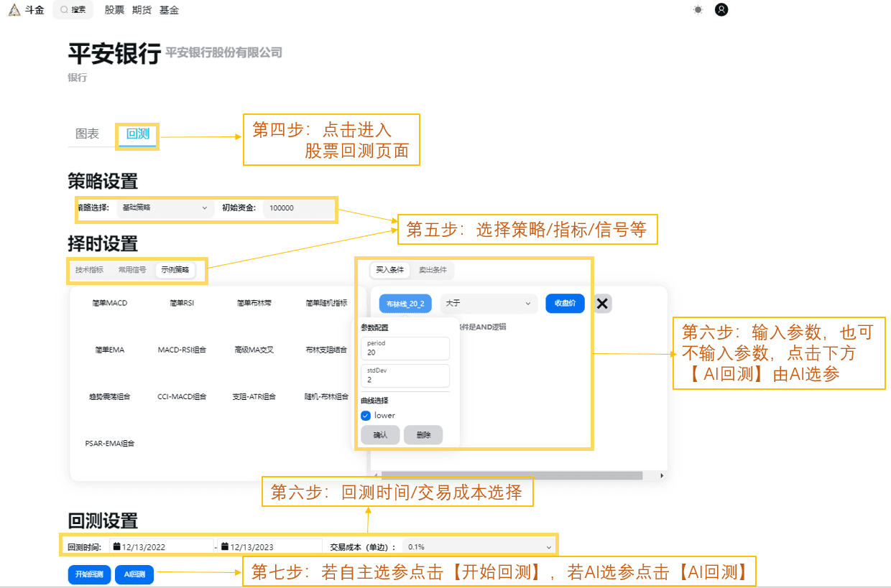Click the backtest start date 12/13/2022 field
The image size is (891, 588).
[x=162, y=547]
